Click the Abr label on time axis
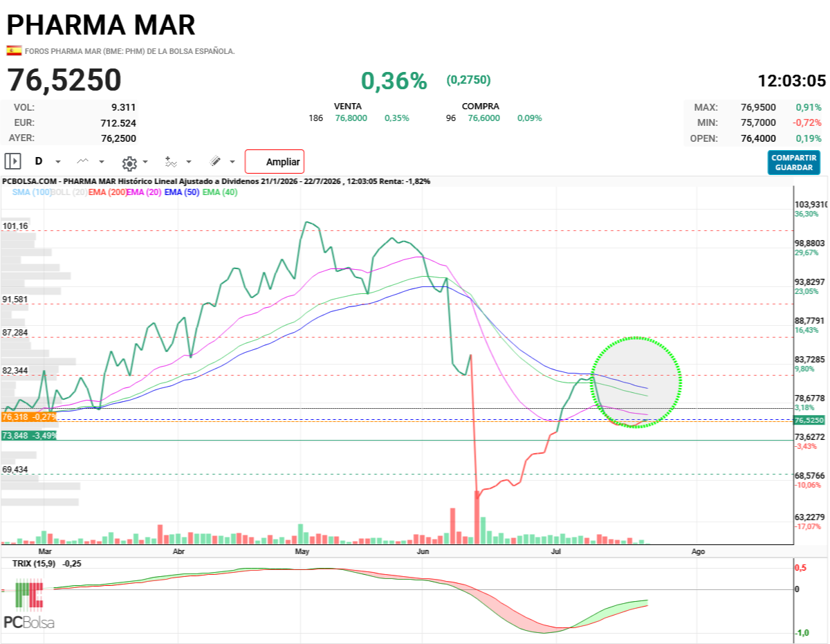Image resolution: width=830 pixels, height=644 pixels. (178, 552)
